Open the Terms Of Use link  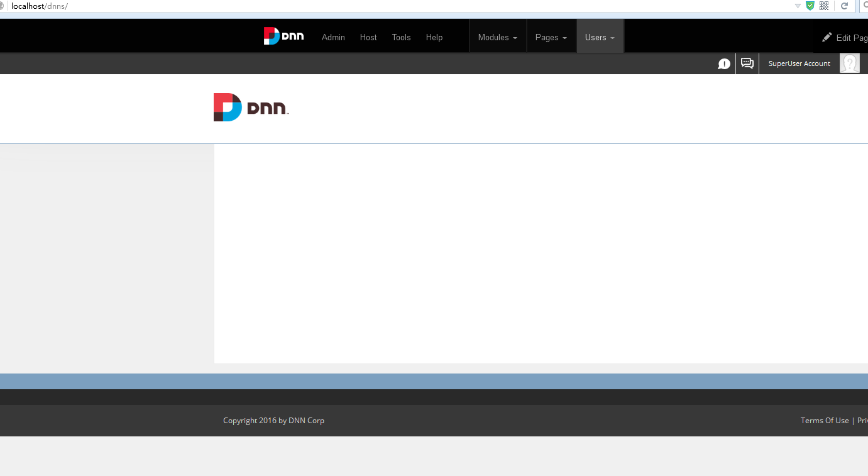[x=825, y=421]
